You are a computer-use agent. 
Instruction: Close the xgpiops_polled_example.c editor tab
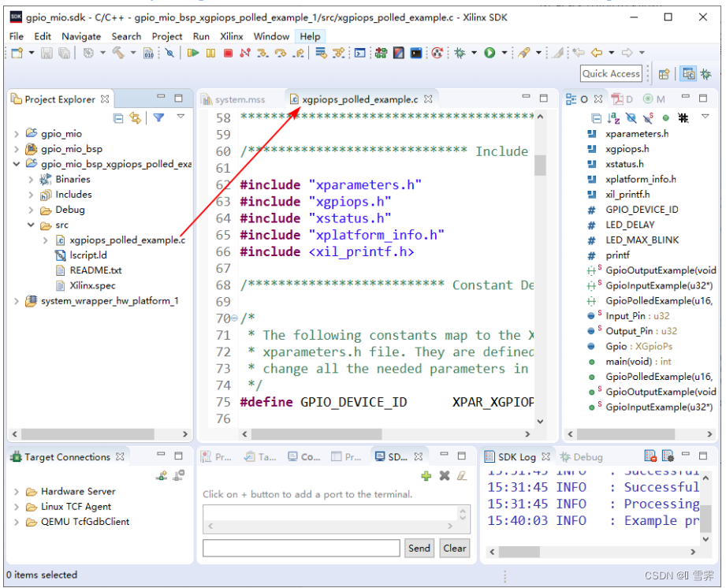pyautogui.click(x=428, y=99)
